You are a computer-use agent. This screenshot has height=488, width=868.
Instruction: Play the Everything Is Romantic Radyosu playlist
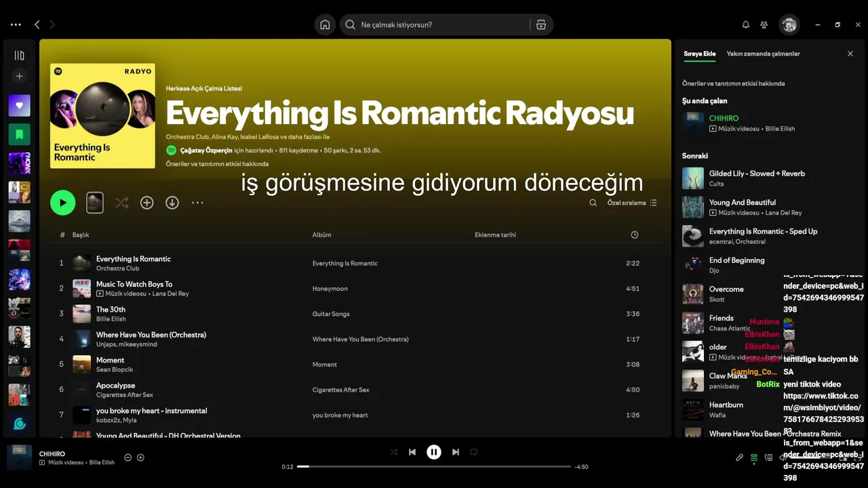tap(62, 203)
